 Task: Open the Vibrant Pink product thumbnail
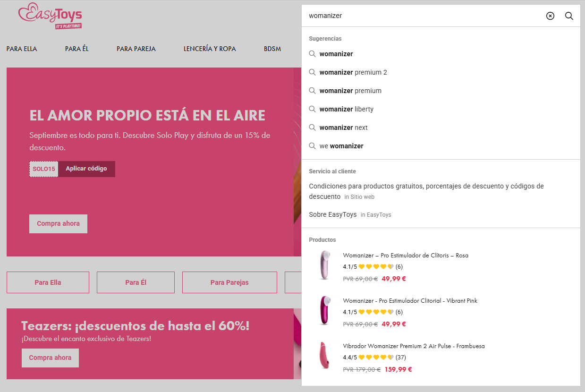[325, 310]
